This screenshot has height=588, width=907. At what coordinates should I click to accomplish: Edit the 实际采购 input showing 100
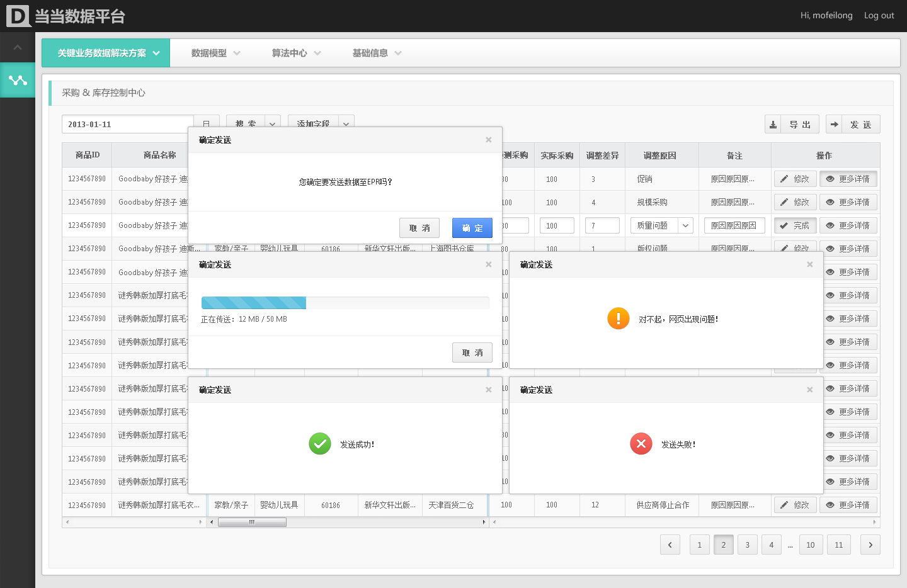pyautogui.click(x=557, y=225)
